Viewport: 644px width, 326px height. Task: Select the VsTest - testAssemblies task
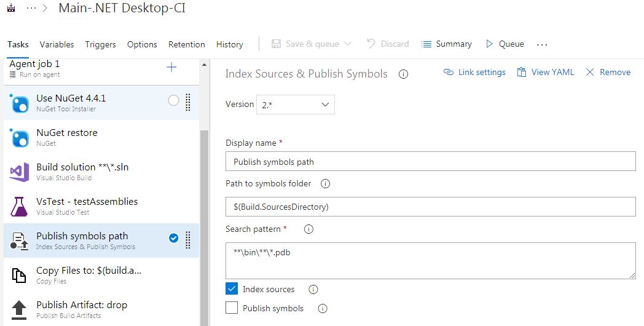tap(101, 207)
